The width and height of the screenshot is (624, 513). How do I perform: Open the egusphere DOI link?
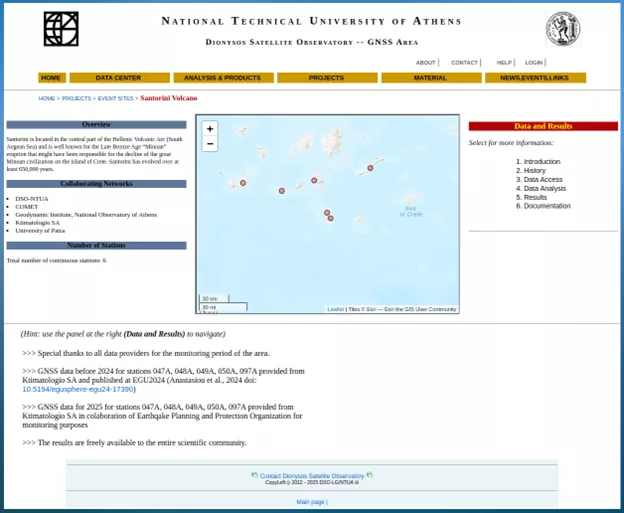click(78, 389)
